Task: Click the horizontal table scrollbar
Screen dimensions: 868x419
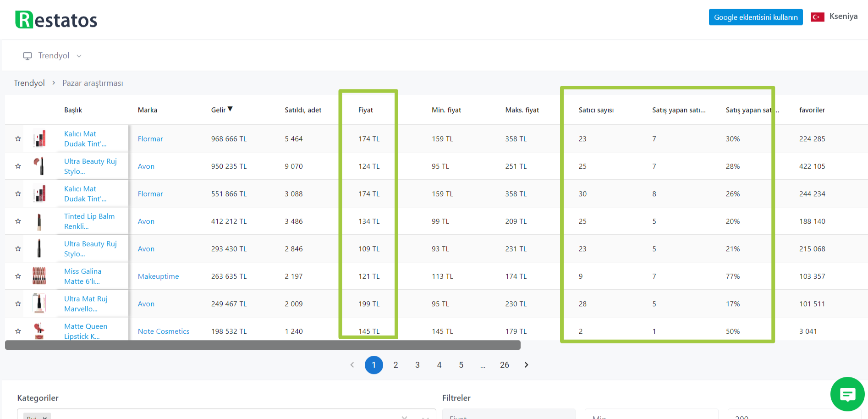Action: (263, 345)
